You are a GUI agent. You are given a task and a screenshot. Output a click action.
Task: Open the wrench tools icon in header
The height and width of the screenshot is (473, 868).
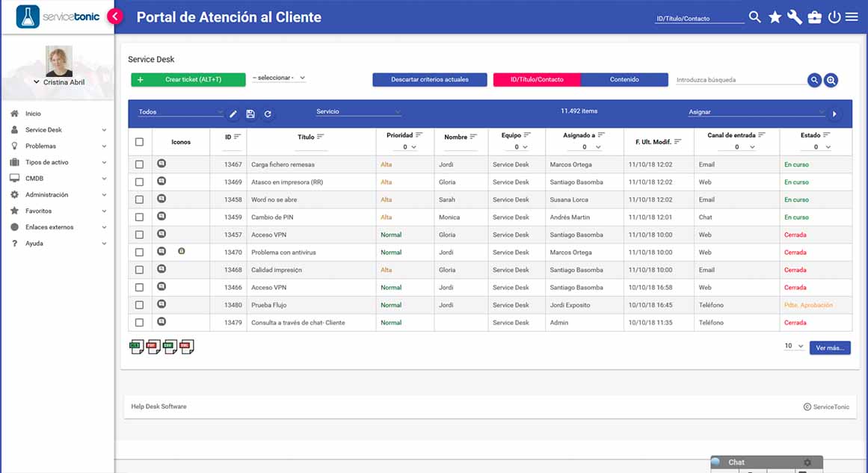[x=795, y=17]
